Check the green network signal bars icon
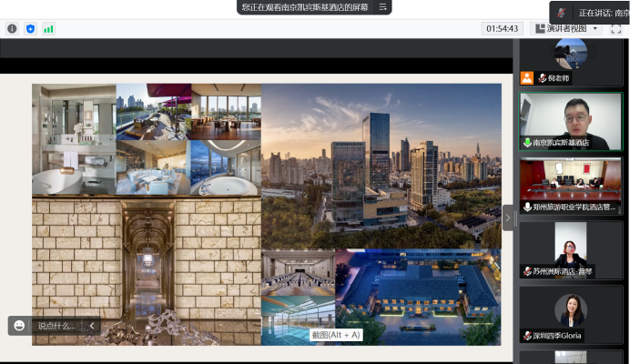630x364 pixels. click(x=48, y=29)
